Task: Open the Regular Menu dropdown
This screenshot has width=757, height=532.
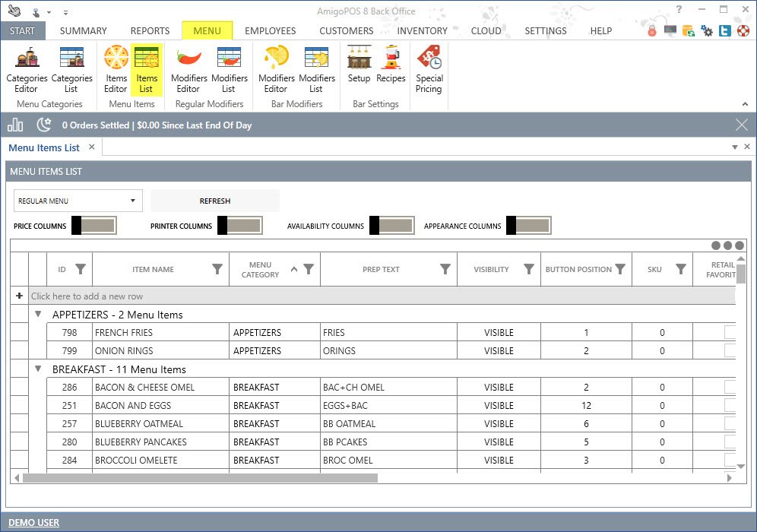Action: click(x=78, y=201)
